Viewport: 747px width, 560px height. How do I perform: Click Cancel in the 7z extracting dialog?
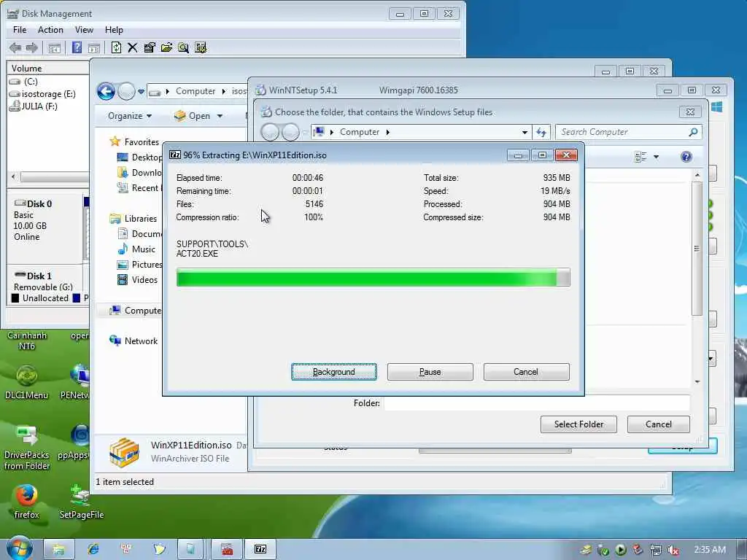coord(526,371)
